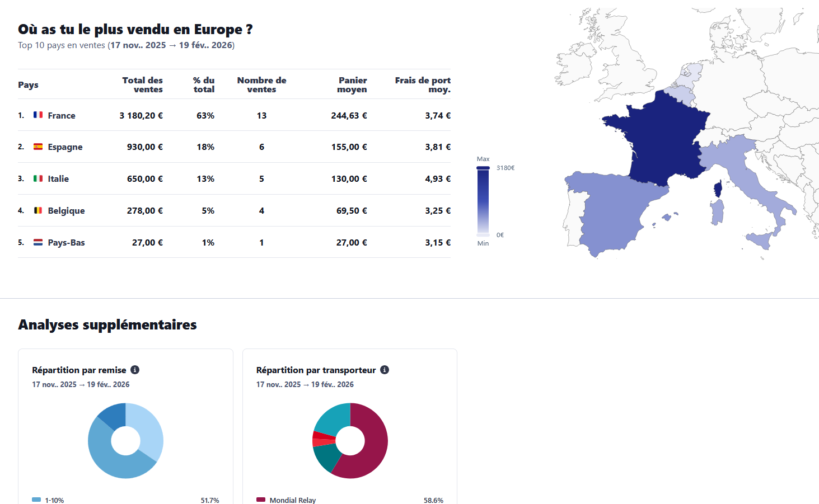Image resolution: width=819 pixels, height=504 pixels.
Task: Select the Belgique country name in table
Action: point(66,211)
